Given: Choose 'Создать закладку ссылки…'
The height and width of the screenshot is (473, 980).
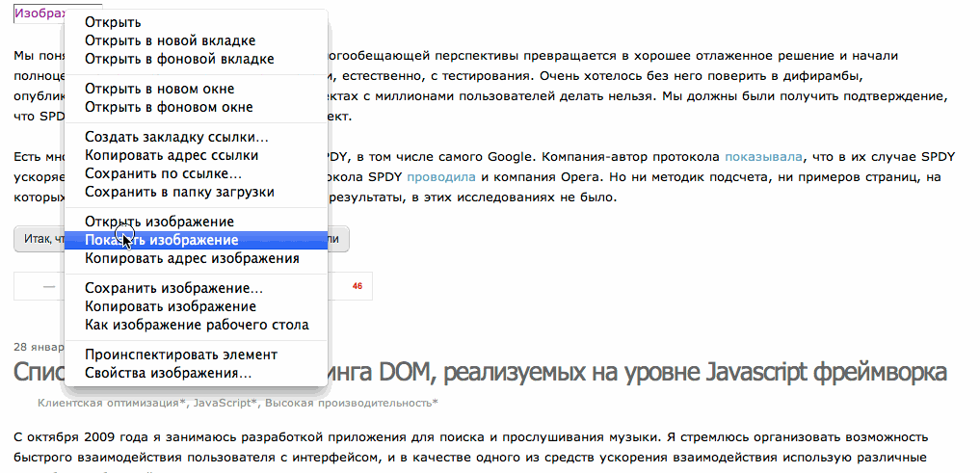Looking at the screenshot, I should tap(197, 137).
